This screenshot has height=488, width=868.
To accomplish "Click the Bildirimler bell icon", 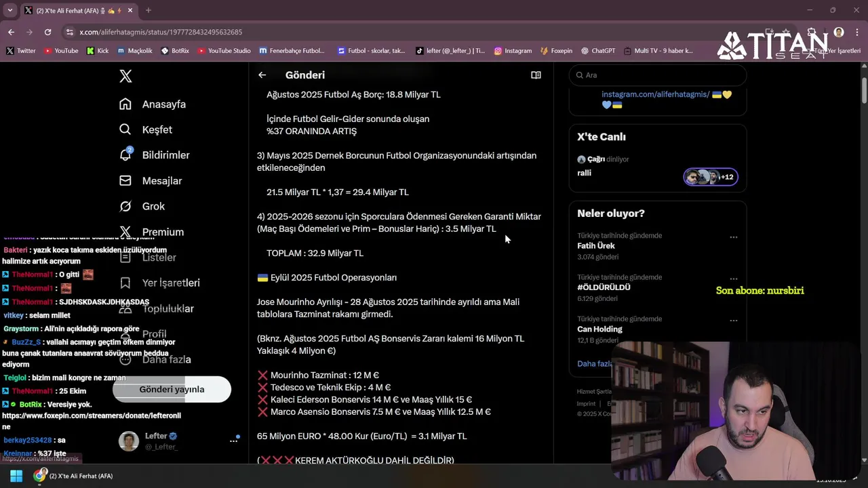I will 125,155.
